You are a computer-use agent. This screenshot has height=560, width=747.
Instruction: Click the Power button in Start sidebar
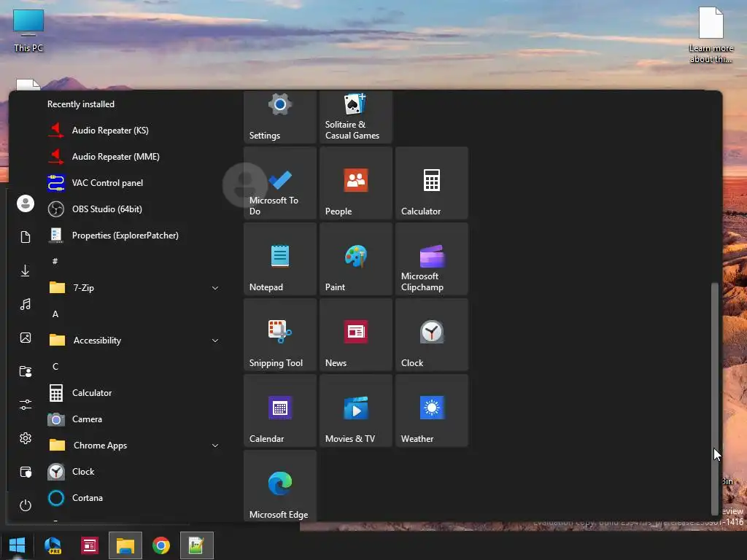[x=26, y=505]
